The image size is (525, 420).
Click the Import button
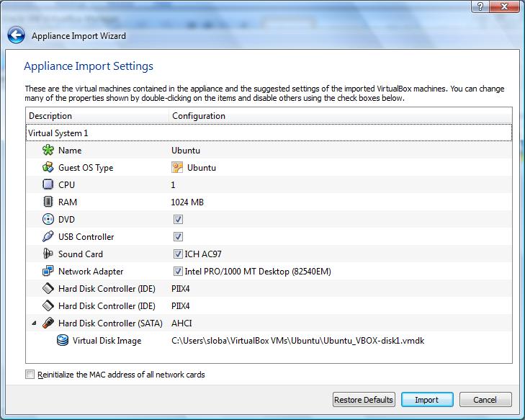point(427,400)
